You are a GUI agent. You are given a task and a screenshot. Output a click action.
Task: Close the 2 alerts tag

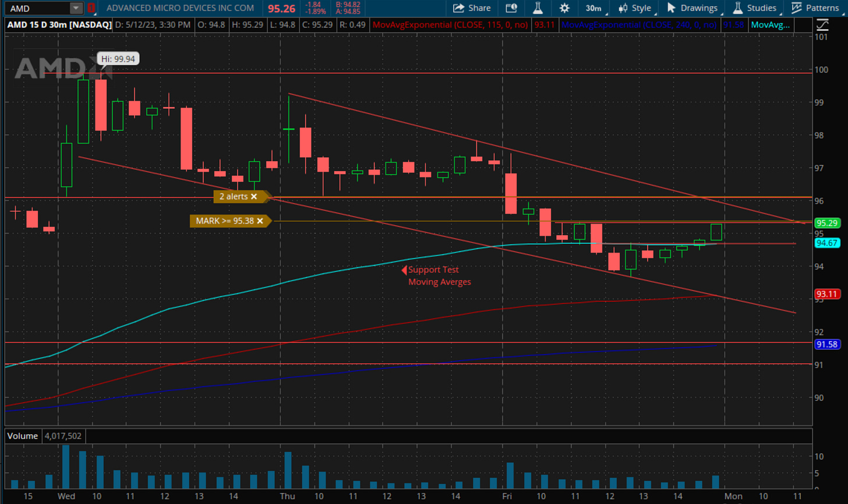pyautogui.click(x=254, y=197)
